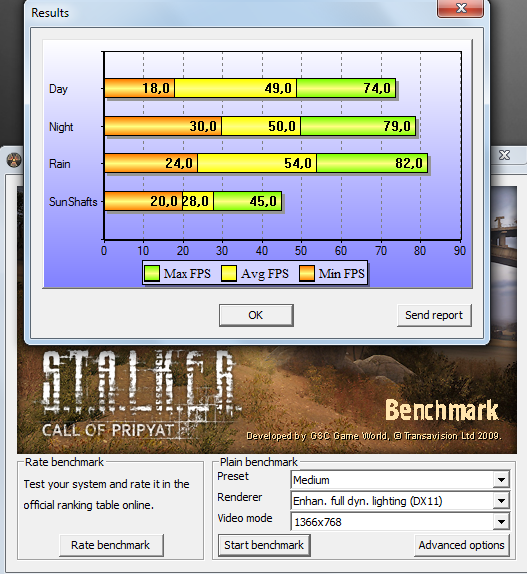Click the yellow Avg FPS legend swatch

(x=229, y=273)
